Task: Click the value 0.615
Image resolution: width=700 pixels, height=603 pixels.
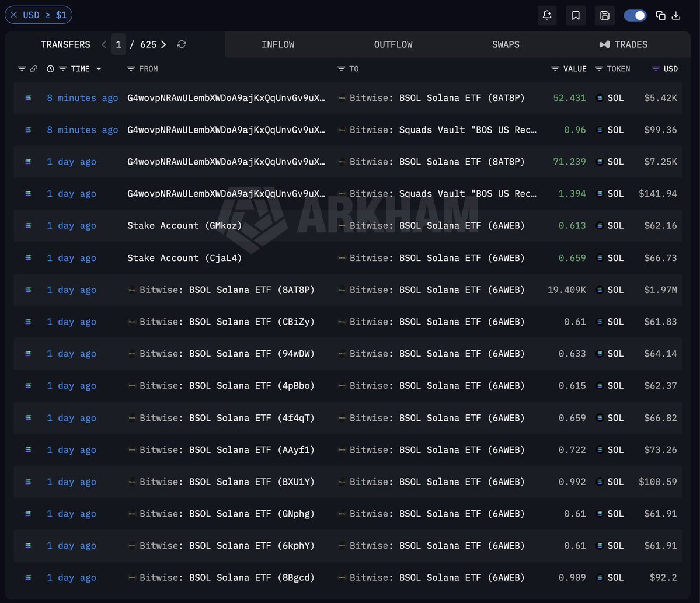Action: click(572, 386)
